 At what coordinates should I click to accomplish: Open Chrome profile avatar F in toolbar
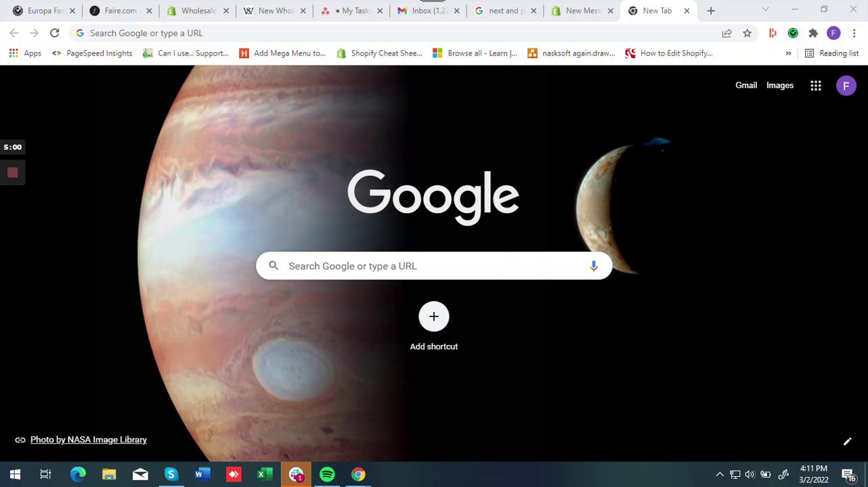tap(833, 33)
